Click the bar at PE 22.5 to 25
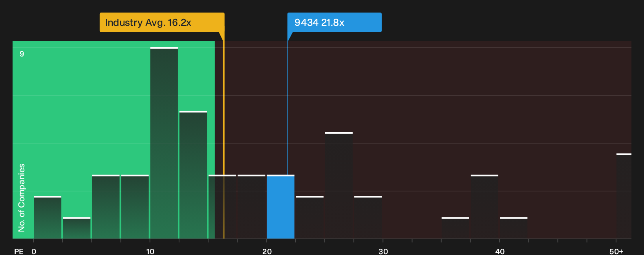The image size is (644, 255). pyautogui.click(x=310, y=217)
